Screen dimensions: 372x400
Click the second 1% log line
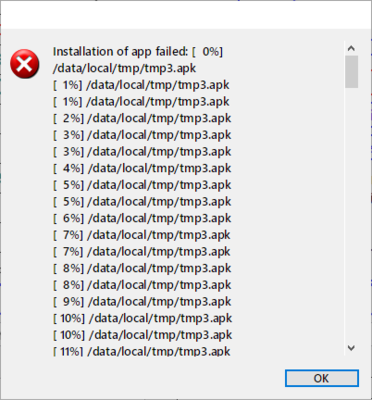[x=141, y=102]
